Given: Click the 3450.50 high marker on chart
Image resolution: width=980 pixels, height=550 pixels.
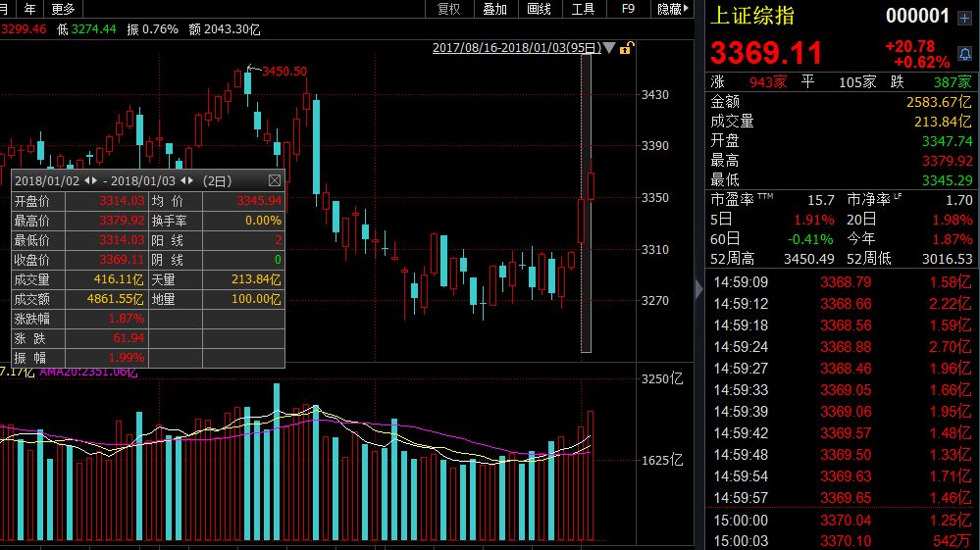Looking at the screenshot, I should tap(284, 72).
